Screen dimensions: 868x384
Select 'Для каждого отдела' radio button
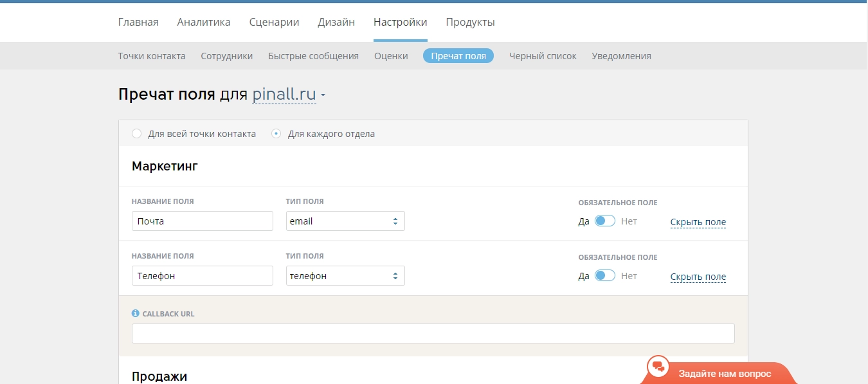click(276, 134)
